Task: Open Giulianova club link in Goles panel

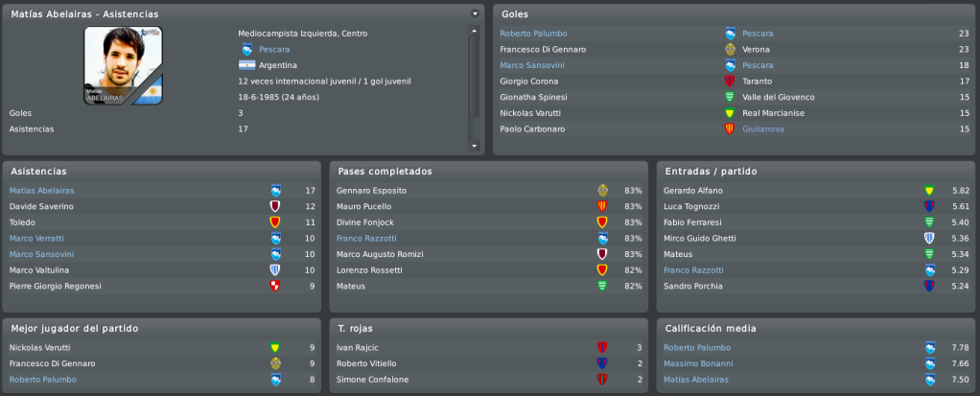Action: point(763,128)
